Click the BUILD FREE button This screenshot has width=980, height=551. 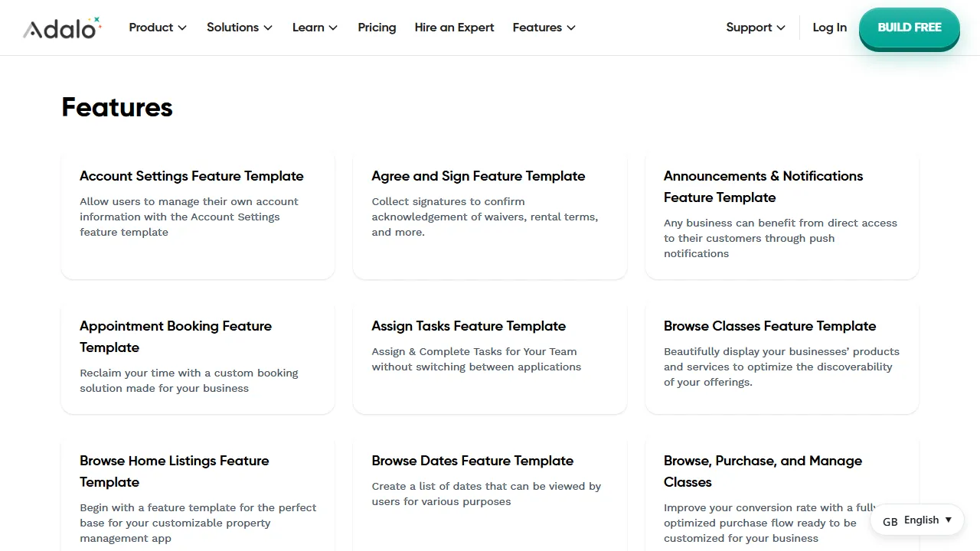[910, 28]
